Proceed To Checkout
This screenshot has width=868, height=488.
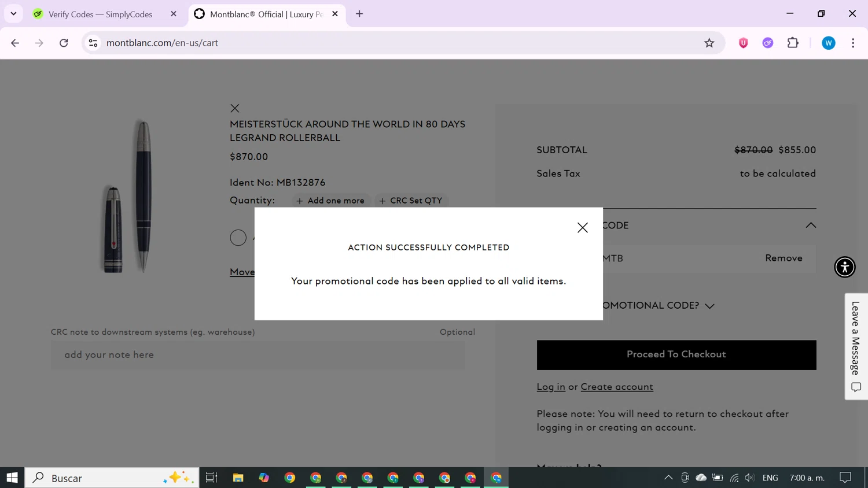(x=676, y=354)
